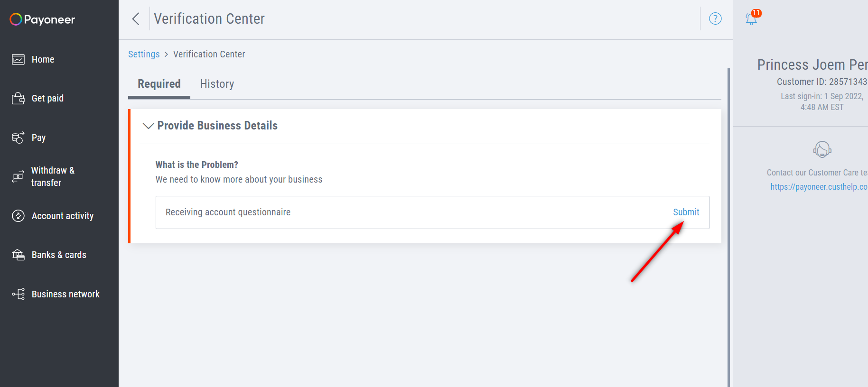Collapse the Provide Business Details section
Viewport: 868px width, 387px height.
point(148,126)
